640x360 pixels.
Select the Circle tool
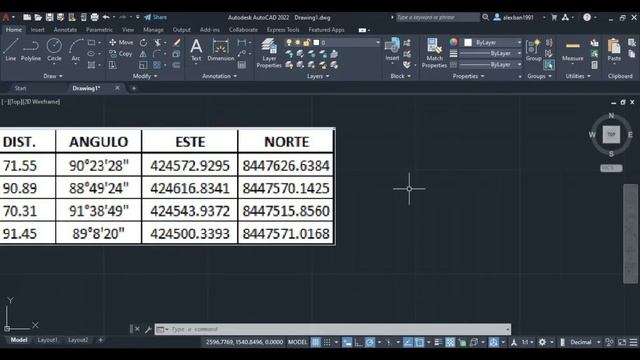click(54, 50)
